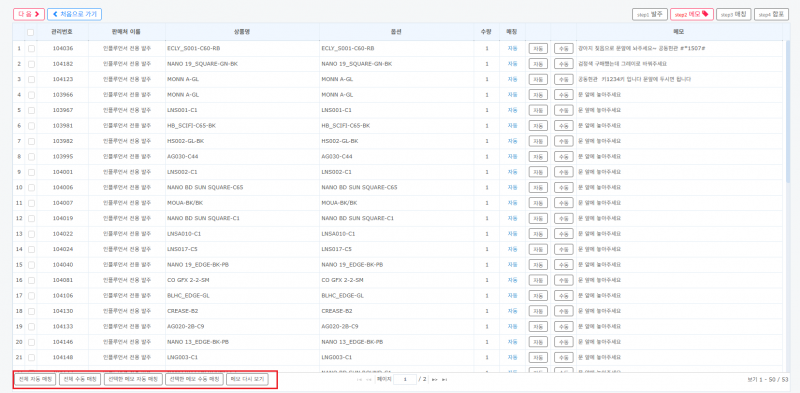
Task: Click the 처음으로 가기 button
Action: (74, 14)
